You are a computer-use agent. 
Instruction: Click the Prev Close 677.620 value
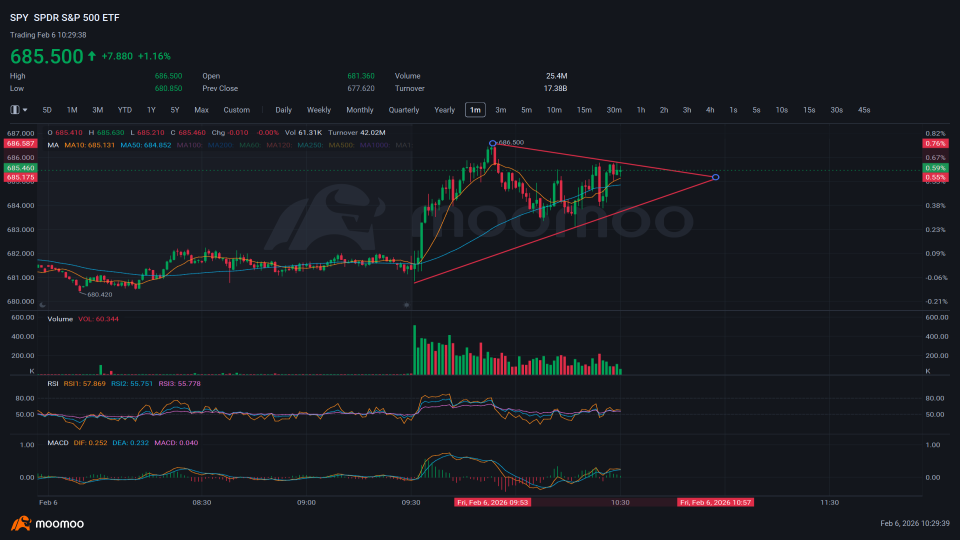pos(361,89)
